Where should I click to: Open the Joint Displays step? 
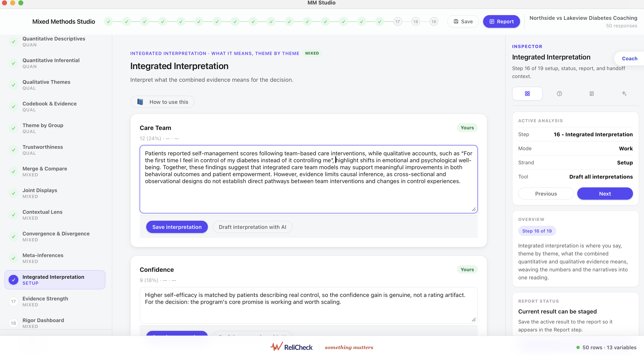[x=55, y=193]
